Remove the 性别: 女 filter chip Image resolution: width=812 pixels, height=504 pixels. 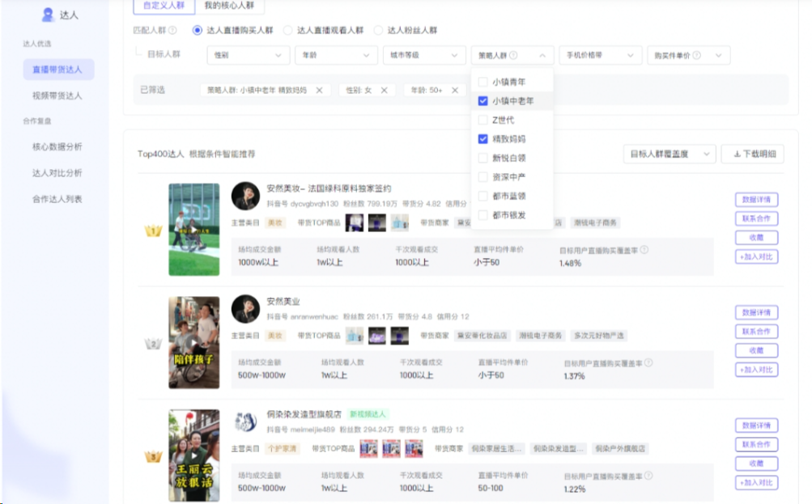pos(384,90)
